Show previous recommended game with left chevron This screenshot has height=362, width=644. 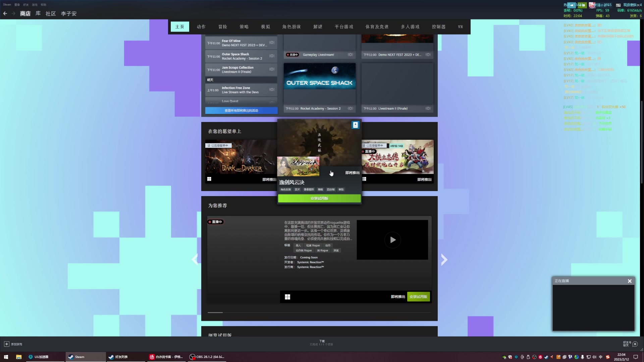[x=195, y=259]
